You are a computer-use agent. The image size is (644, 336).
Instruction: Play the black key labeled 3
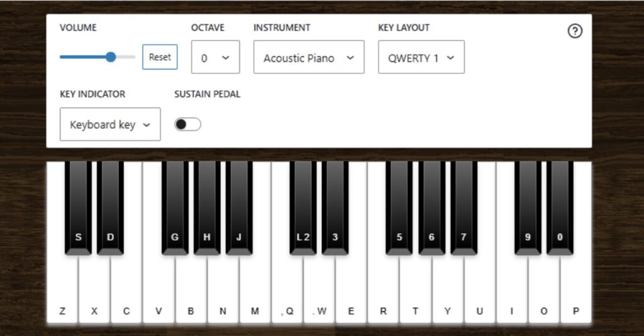pos(335,207)
